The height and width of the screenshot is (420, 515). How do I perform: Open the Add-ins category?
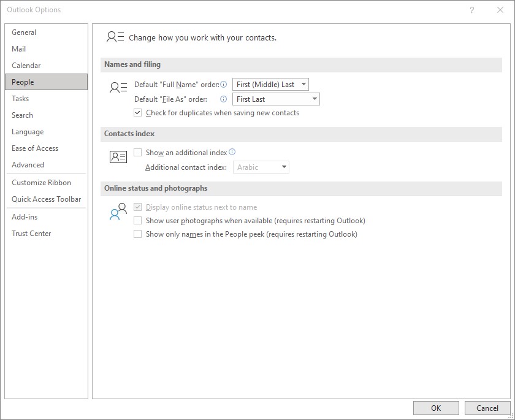click(x=47, y=216)
